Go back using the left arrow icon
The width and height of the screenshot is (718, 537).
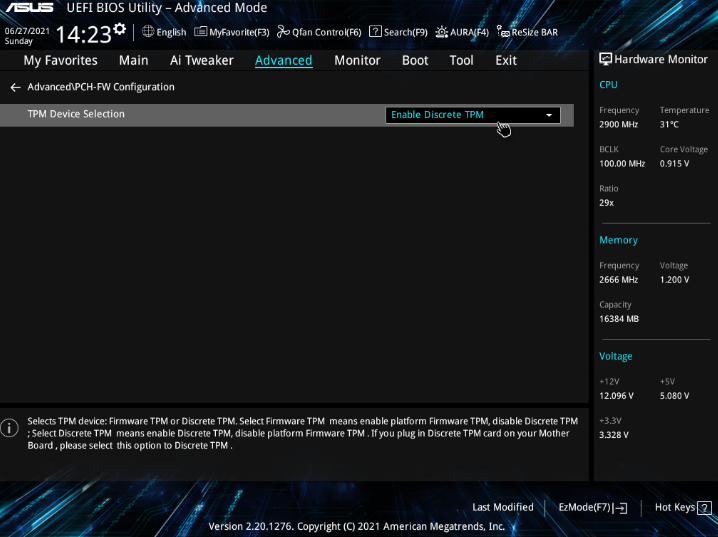[x=16, y=87]
